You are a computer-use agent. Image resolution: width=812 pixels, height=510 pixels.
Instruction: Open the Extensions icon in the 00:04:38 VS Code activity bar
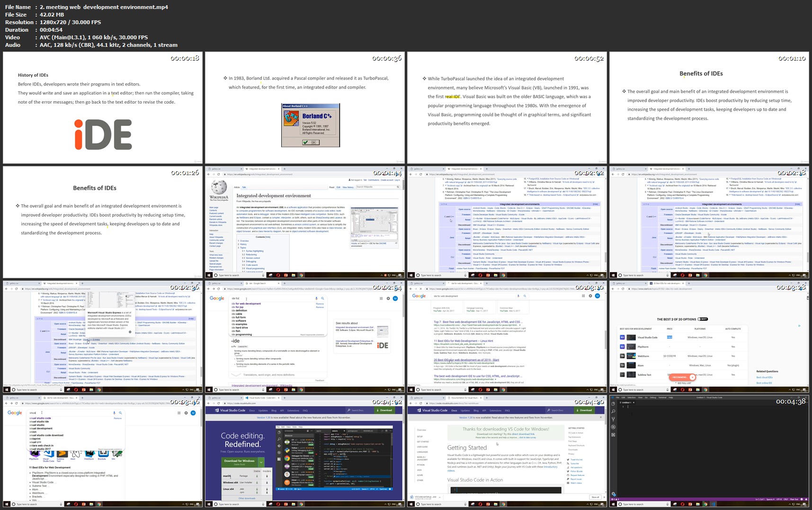(613, 434)
